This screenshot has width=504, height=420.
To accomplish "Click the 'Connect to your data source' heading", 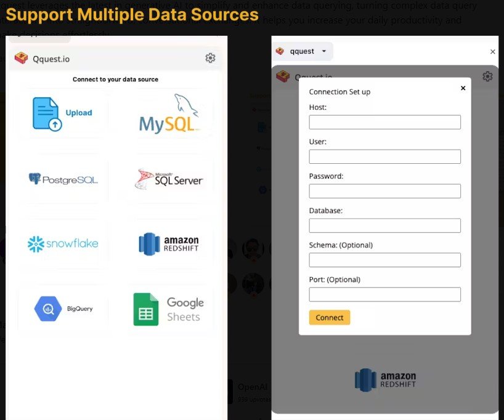I will [x=115, y=79].
